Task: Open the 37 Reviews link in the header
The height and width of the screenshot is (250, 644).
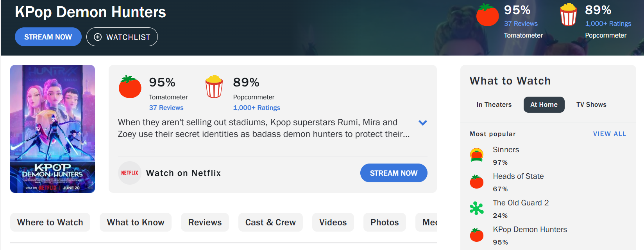Action: click(521, 23)
